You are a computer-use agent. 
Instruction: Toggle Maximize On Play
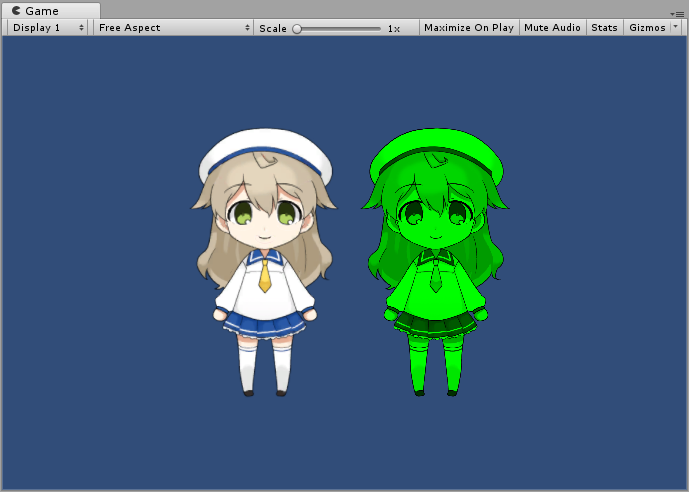coord(469,28)
